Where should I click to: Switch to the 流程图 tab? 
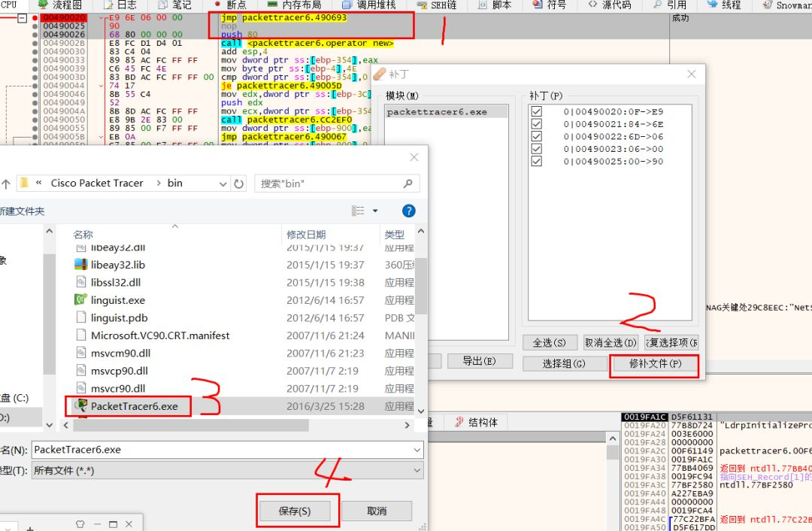coord(61,5)
